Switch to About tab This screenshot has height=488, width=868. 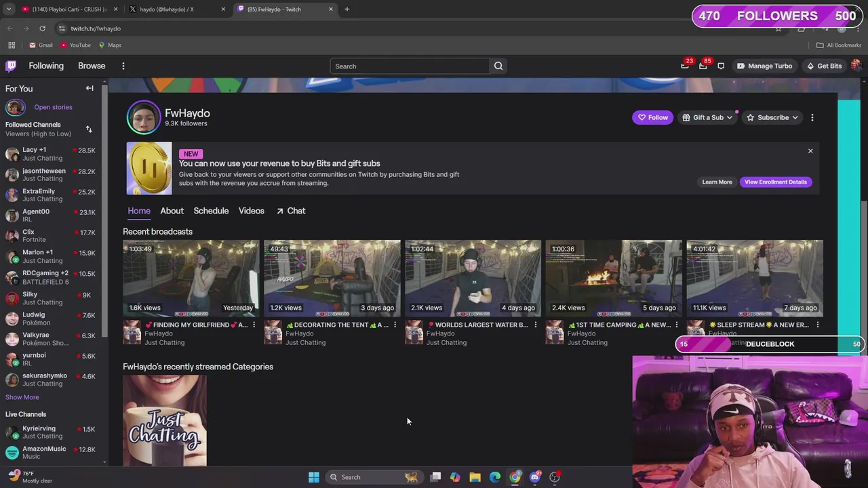[172, 211]
